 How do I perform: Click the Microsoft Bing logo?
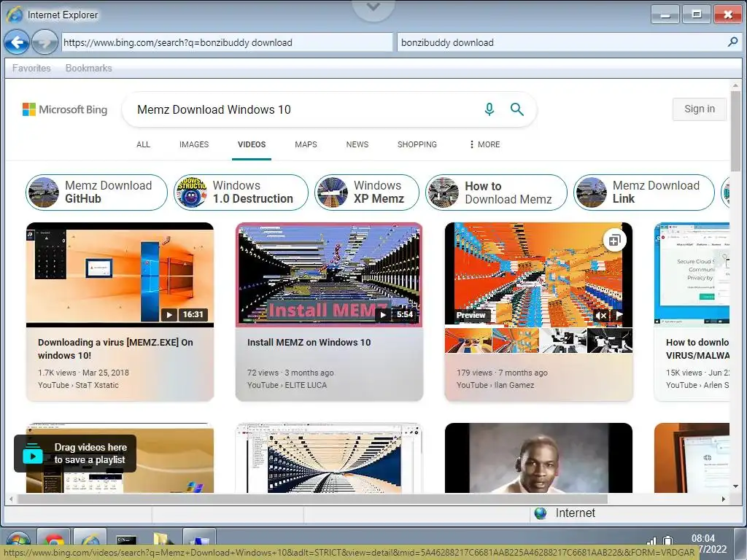pos(65,109)
